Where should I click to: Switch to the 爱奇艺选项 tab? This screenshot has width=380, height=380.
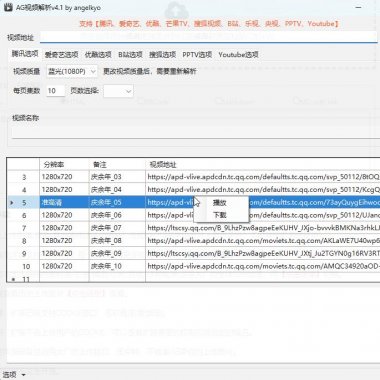click(x=61, y=55)
